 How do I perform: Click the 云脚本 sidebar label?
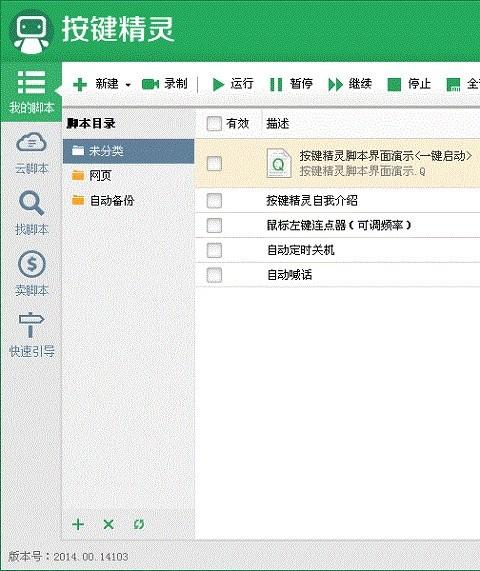[x=32, y=169]
